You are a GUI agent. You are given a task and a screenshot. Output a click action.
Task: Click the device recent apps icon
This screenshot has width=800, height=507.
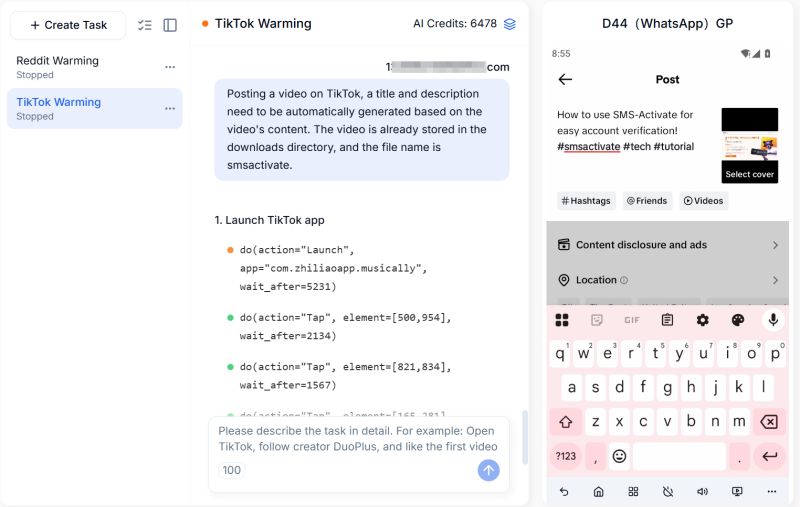633,492
